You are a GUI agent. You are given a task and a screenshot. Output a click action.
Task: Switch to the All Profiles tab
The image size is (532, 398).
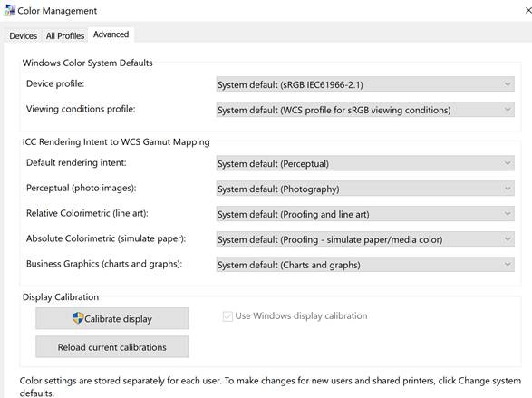pos(65,35)
